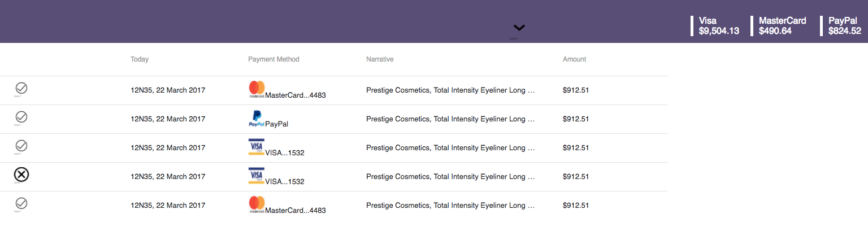Toggle checkmark on third row VISA
This screenshot has height=231, width=868.
(21, 146)
